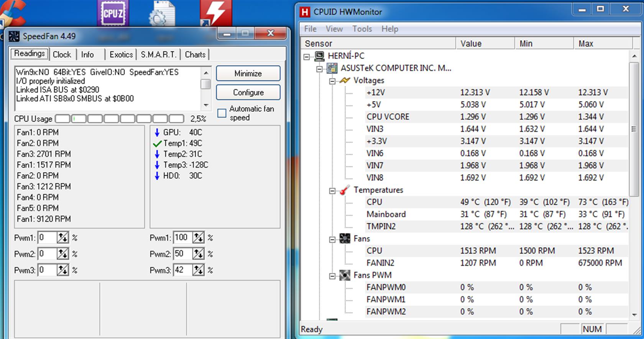Adjust the right Pwm3 spinner showing 42
644x339 pixels.
(x=198, y=270)
